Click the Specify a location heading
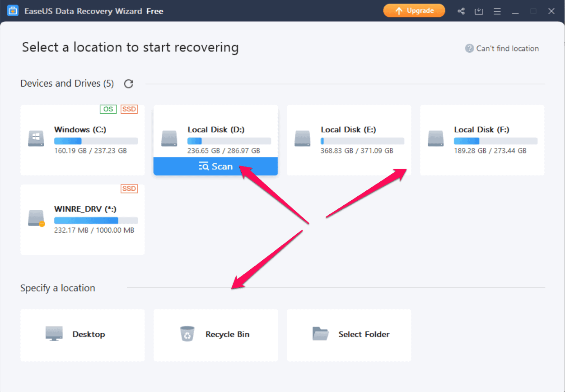565x392 pixels. [x=58, y=288]
